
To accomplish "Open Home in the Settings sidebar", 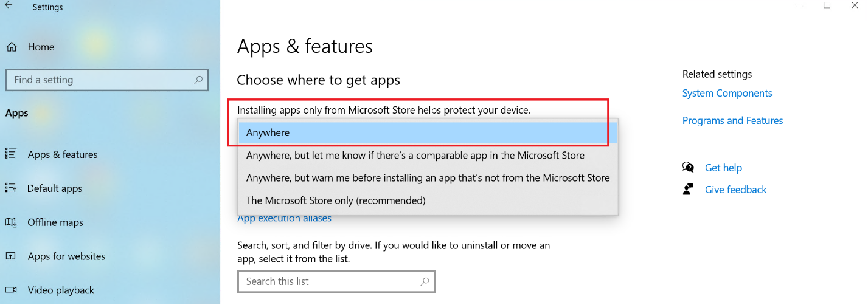I will pyautogui.click(x=41, y=47).
